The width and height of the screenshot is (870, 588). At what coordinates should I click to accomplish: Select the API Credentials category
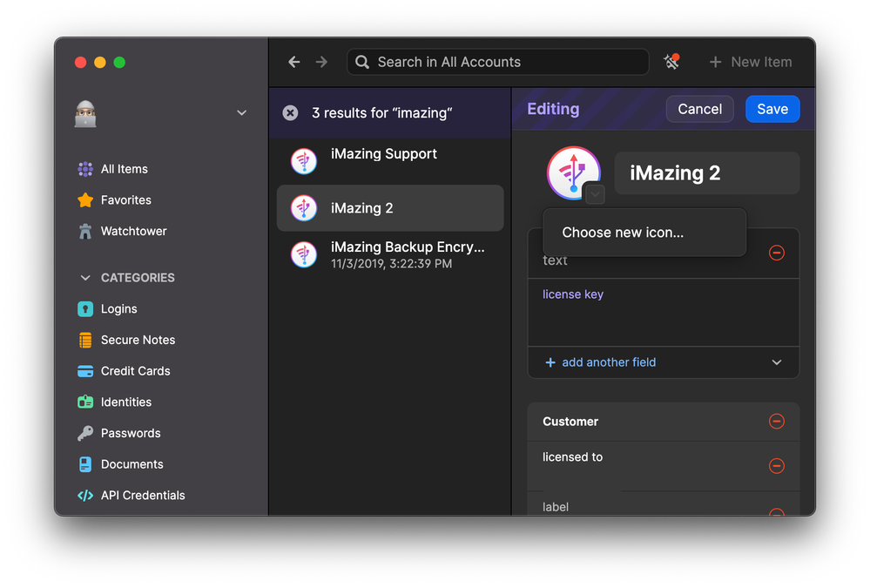pyautogui.click(x=142, y=495)
